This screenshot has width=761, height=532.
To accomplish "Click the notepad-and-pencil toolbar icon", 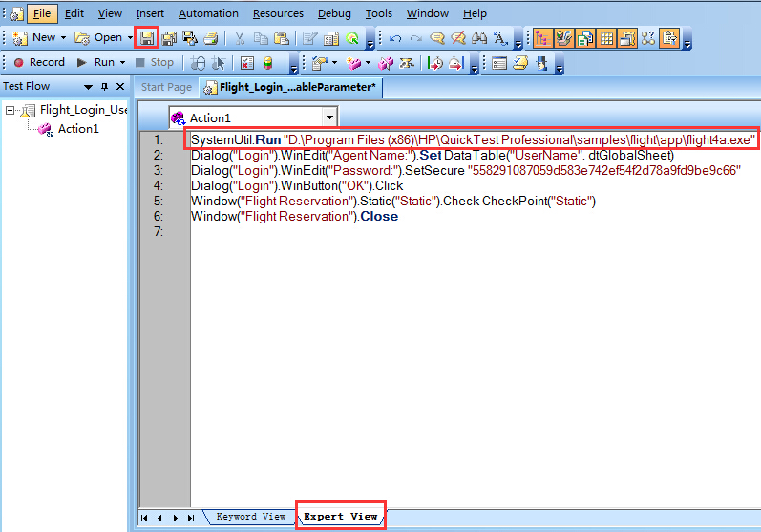I will coord(309,38).
